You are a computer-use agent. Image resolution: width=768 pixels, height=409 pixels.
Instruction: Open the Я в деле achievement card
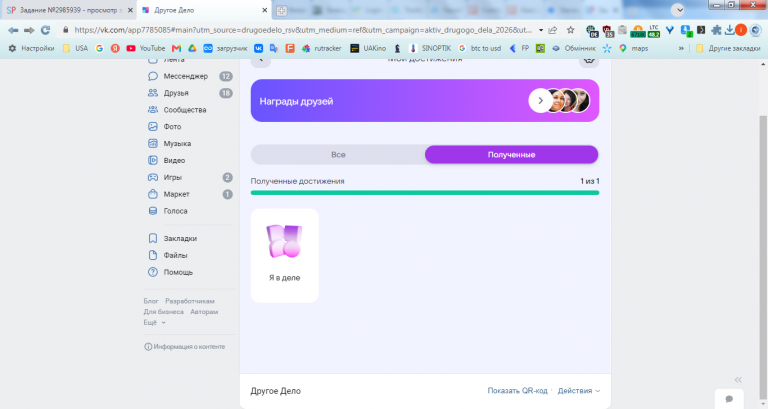click(285, 256)
